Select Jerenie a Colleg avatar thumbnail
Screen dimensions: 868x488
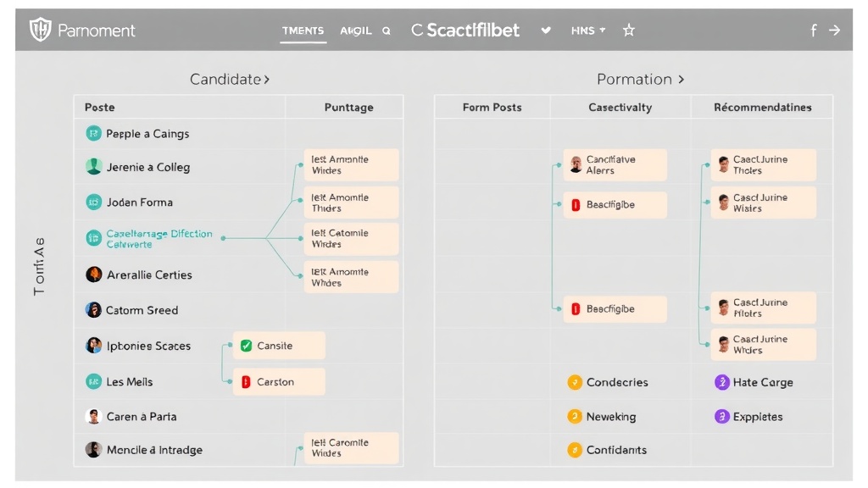click(93, 167)
